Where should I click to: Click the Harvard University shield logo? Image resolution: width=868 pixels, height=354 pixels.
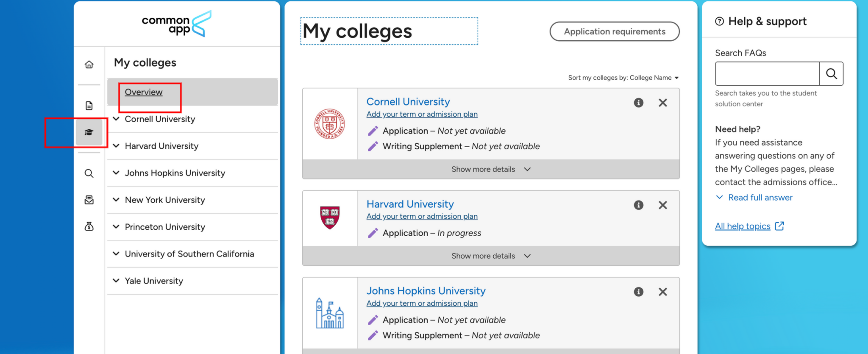tap(330, 217)
